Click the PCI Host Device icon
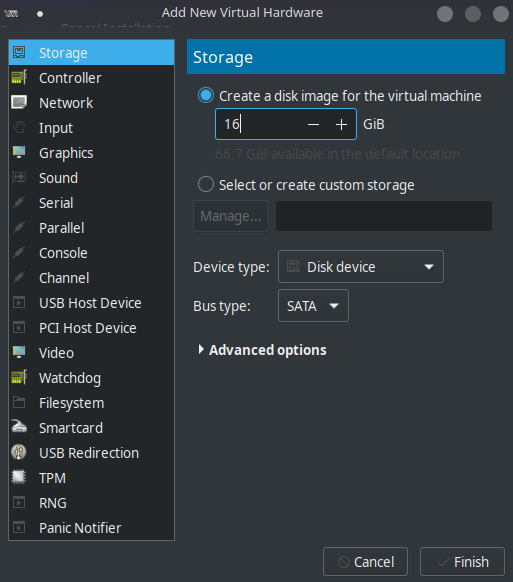Image resolution: width=513 pixels, height=582 pixels. point(19,328)
